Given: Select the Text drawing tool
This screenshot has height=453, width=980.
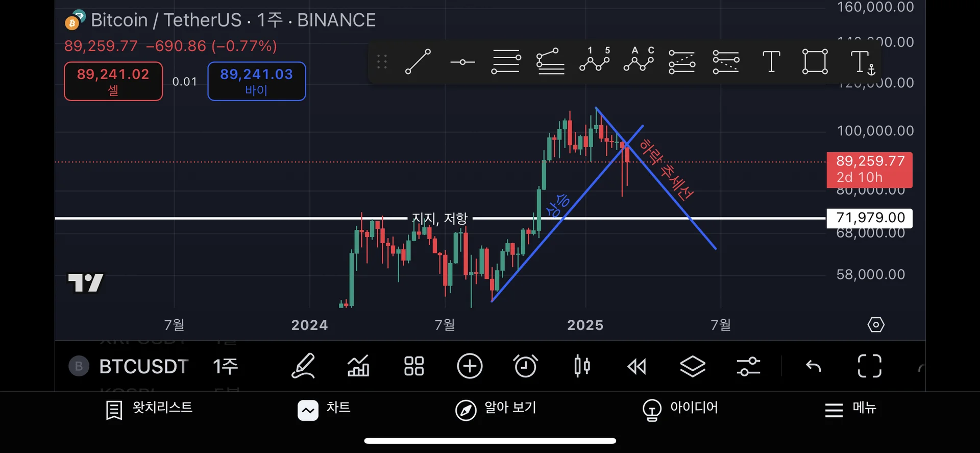Looking at the screenshot, I should tap(771, 62).
